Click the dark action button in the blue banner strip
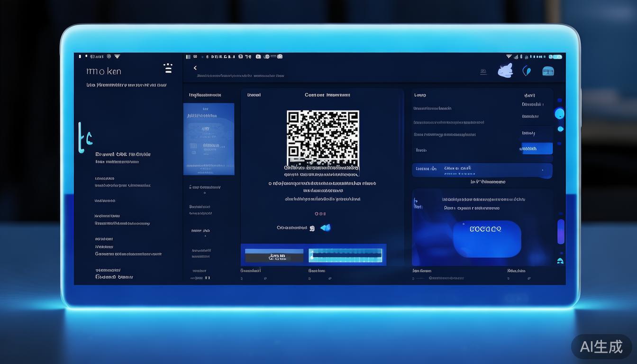This screenshot has width=637, height=364. [x=274, y=256]
